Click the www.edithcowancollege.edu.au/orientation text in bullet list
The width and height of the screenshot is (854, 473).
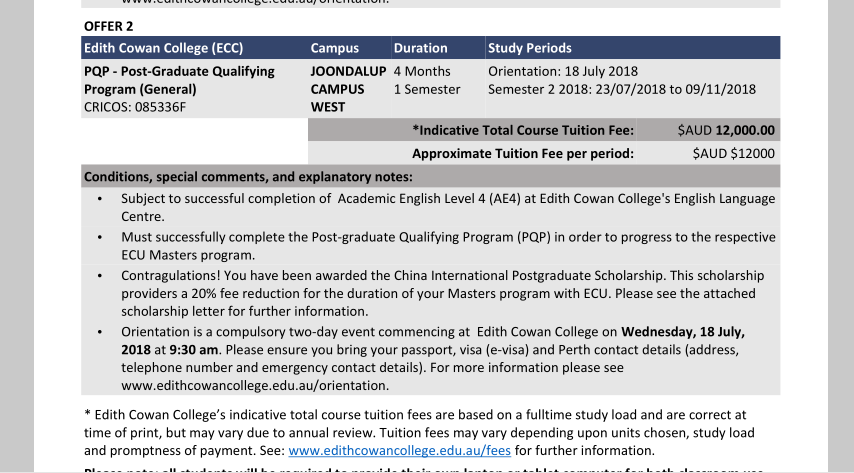click(x=255, y=385)
